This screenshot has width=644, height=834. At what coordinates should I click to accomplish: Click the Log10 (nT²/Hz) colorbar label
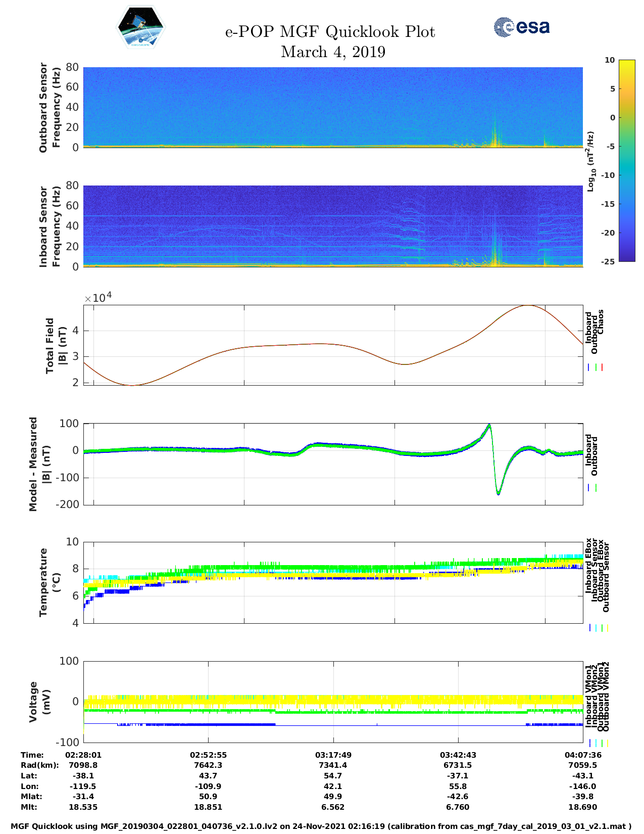pyautogui.click(x=590, y=161)
